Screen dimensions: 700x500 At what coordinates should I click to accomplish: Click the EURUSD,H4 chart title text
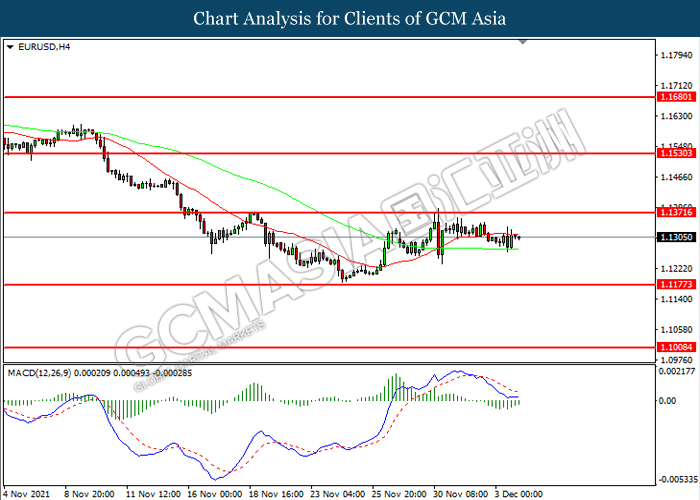pos(44,47)
